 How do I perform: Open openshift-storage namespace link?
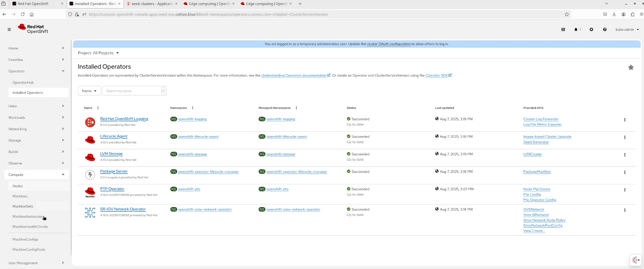click(192, 154)
